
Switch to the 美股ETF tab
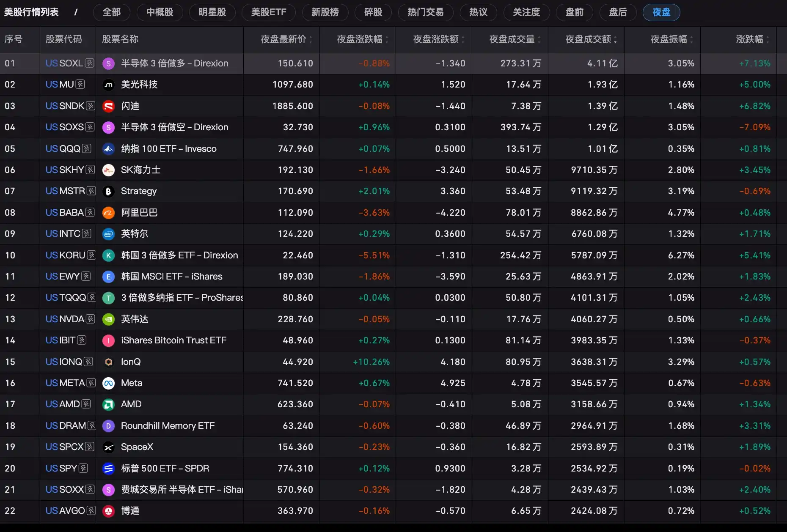(x=269, y=12)
